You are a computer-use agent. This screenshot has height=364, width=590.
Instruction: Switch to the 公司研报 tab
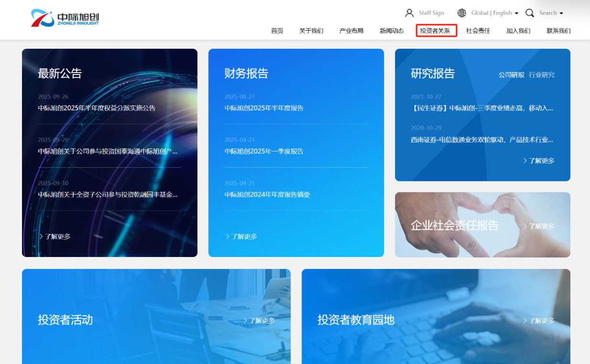(511, 75)
